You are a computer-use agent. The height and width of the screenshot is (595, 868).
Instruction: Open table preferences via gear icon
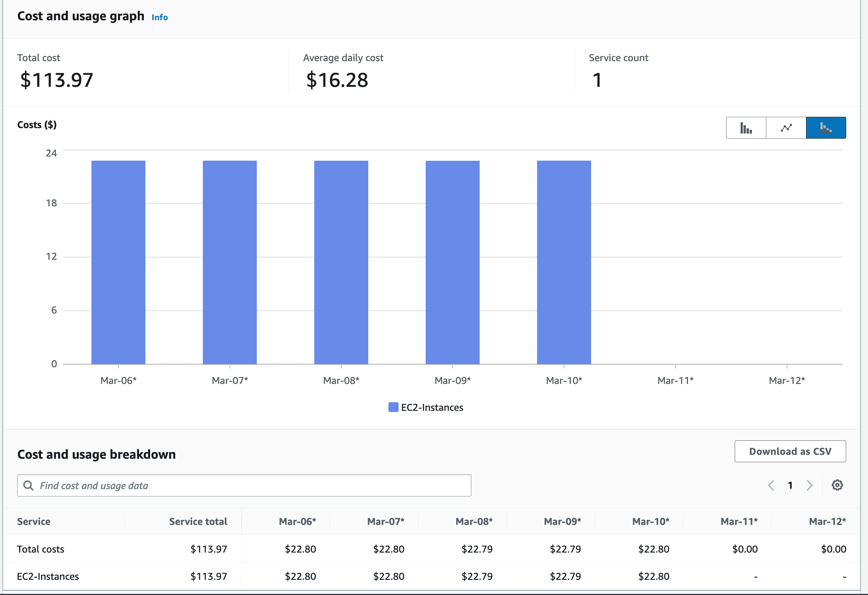[x=837, y=485]
